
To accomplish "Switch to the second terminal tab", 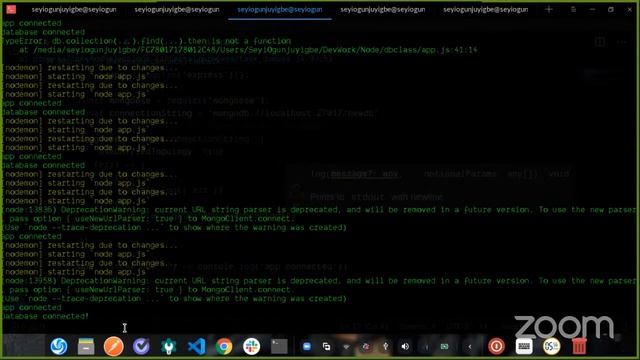I will (x=177, y=9).
